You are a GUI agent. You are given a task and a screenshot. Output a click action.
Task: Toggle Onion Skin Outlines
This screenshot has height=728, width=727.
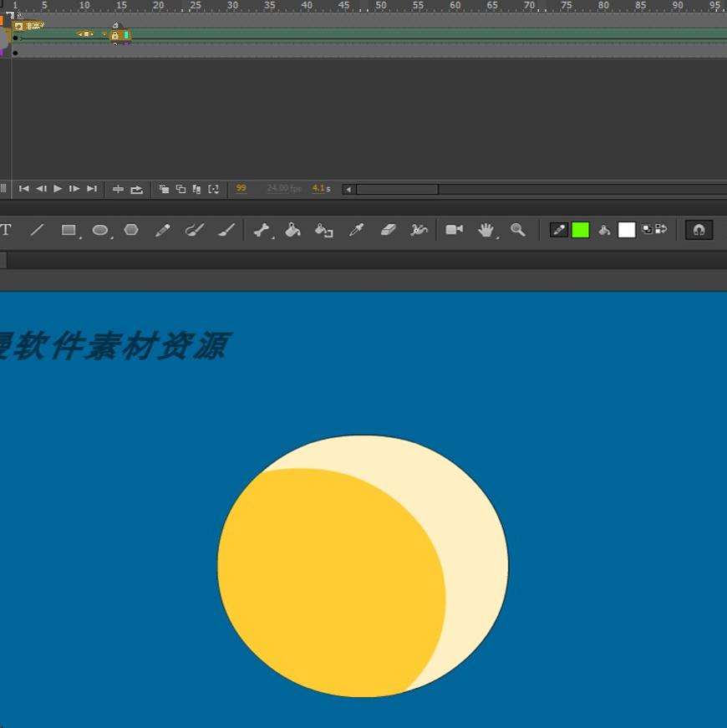point(180,189)
